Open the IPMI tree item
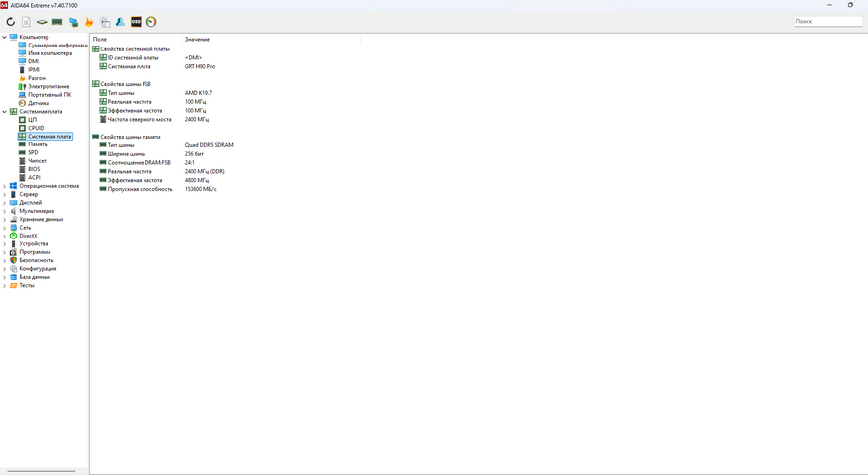 tap(34, 69)
